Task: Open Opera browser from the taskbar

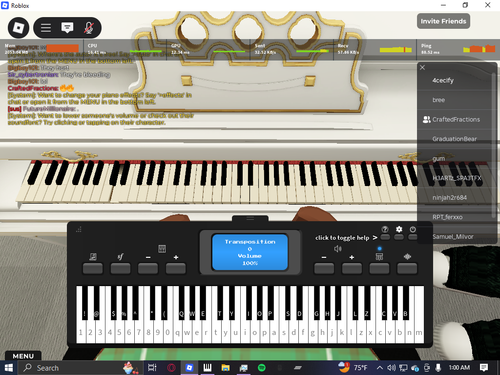Action: (171, 368)
